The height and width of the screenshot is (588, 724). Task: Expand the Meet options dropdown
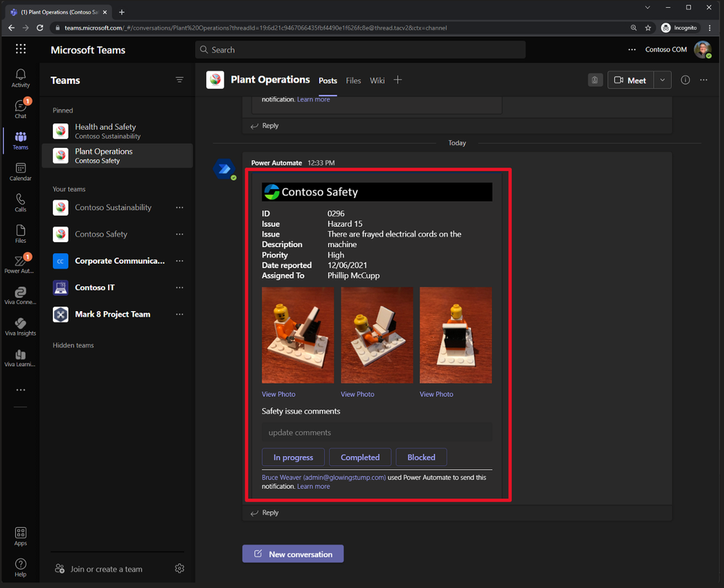click(x=662, y=80)
